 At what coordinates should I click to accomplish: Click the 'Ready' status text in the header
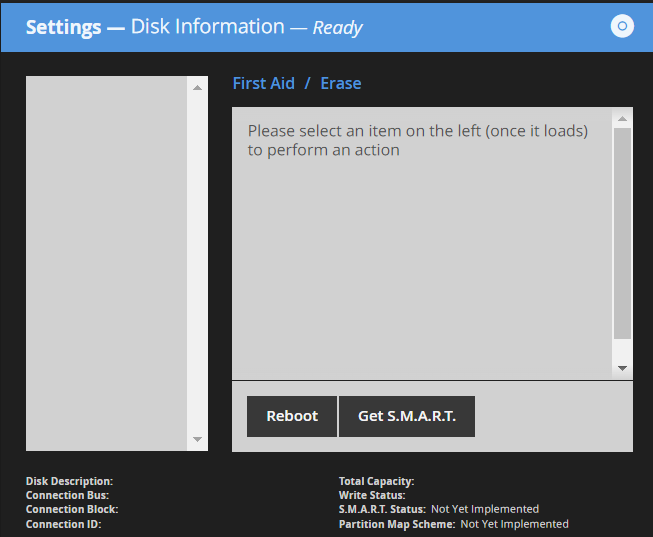point(337,28)
